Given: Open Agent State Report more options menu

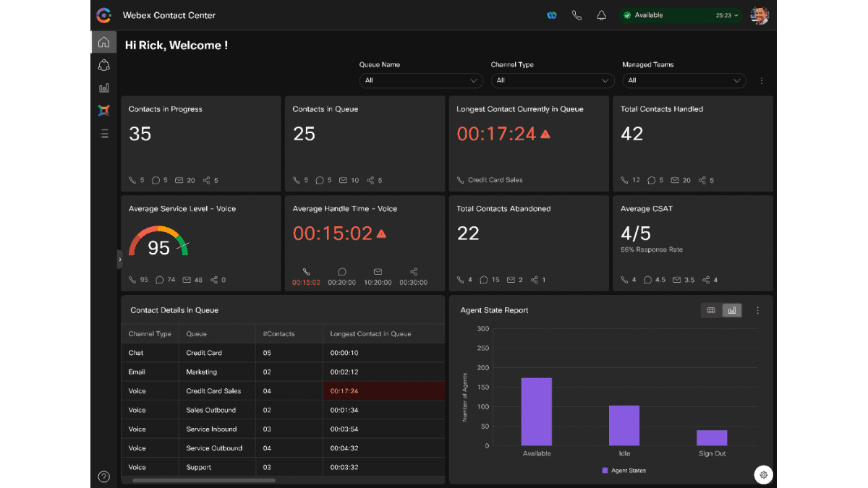Looking at the screenshot, I should tap(758, 310).
